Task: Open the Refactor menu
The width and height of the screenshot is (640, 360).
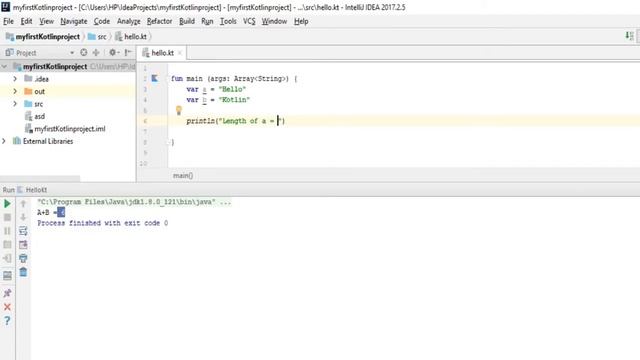Action: pyautogui.click(x=159, y=21)
